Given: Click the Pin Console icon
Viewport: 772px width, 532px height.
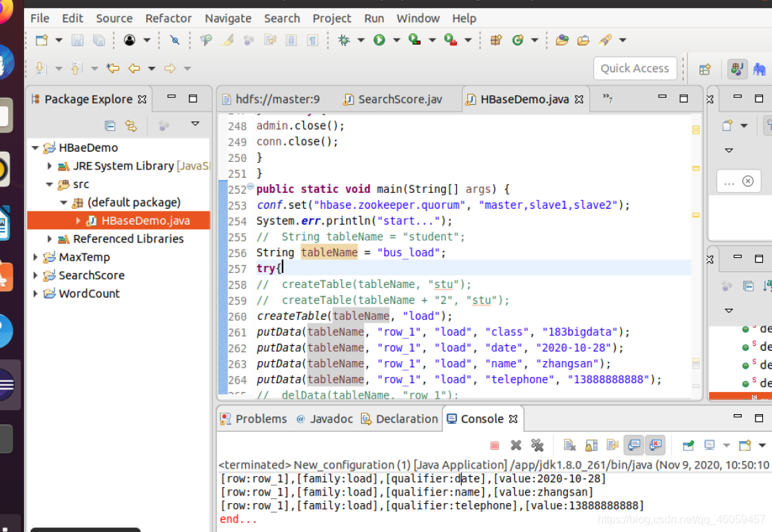Looking at the screenshot, I should point(689,445).
